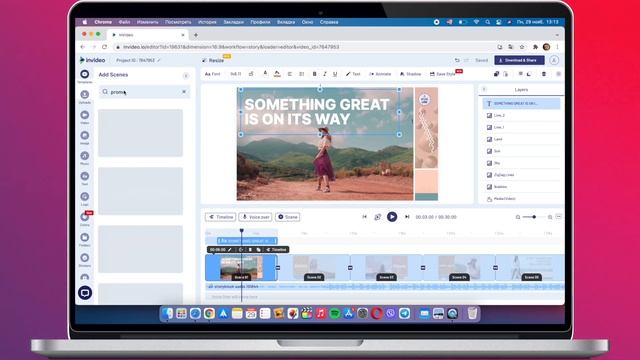Toggle underline formatting
The height and width of the screenshot is (360, 640).
(x=335, y=74)
